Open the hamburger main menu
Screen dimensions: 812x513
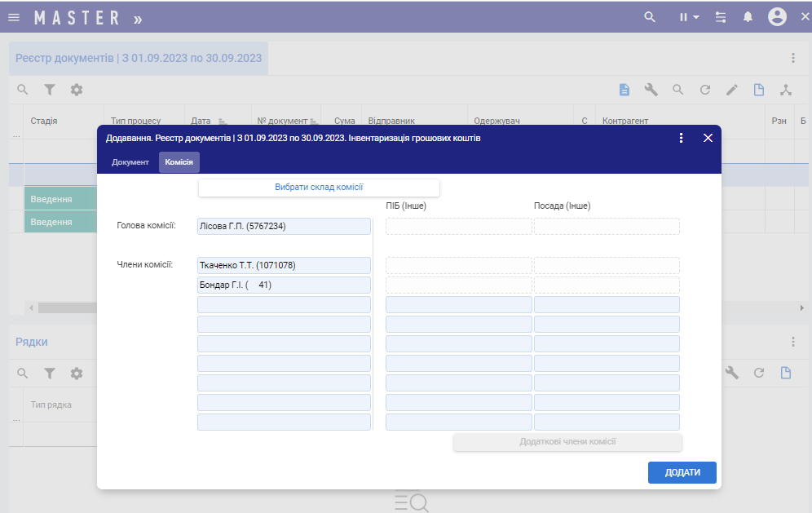click(x=14, y=17)
